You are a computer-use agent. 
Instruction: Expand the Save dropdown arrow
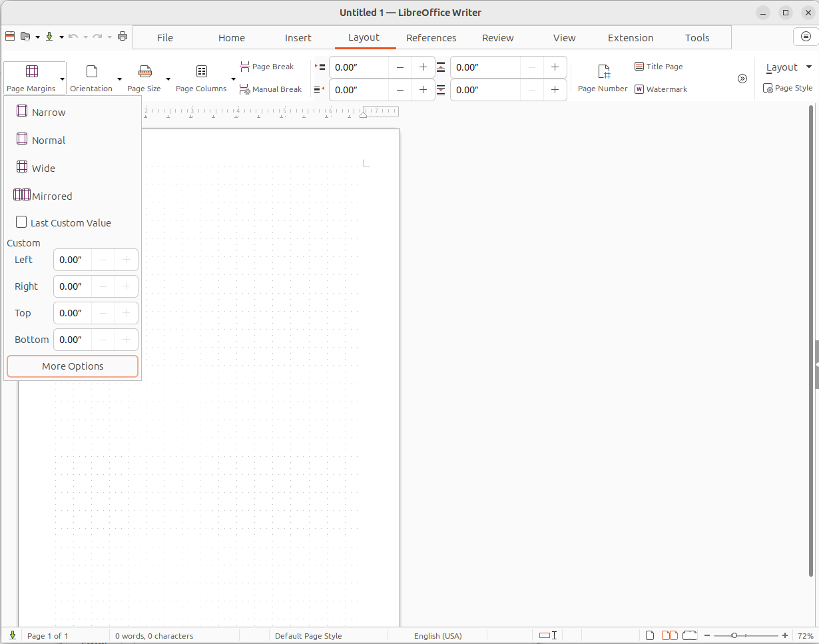pyautogui.click(x=61, y=37)
